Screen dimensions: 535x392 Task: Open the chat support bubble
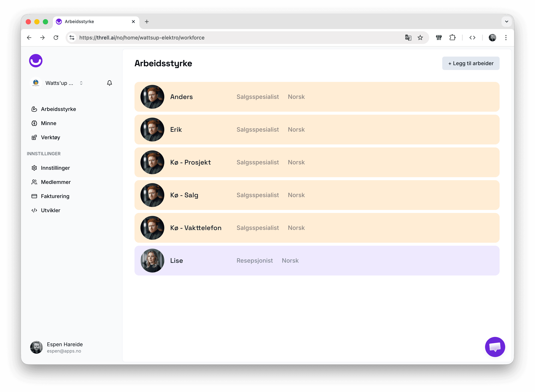coord(495,347)
